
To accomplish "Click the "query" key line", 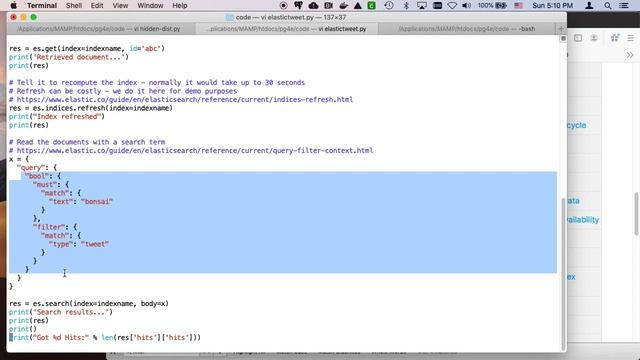I will tap(37, 167).
